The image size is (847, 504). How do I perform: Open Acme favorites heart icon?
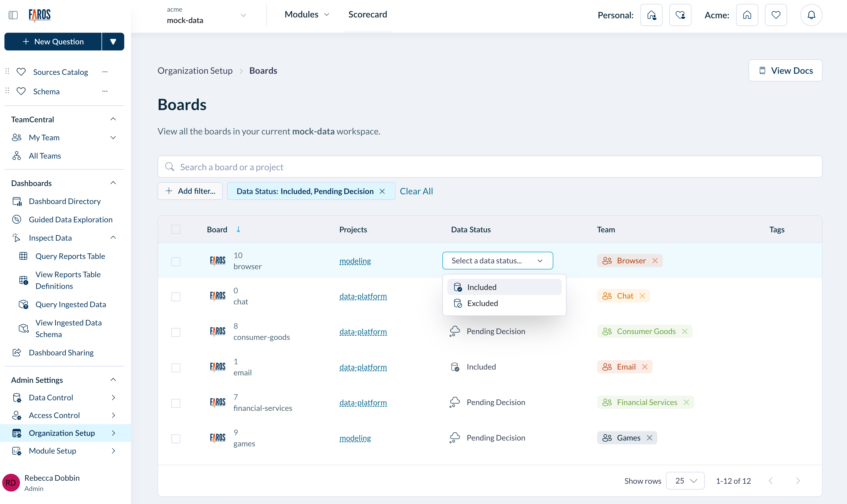tap(776, 15)
